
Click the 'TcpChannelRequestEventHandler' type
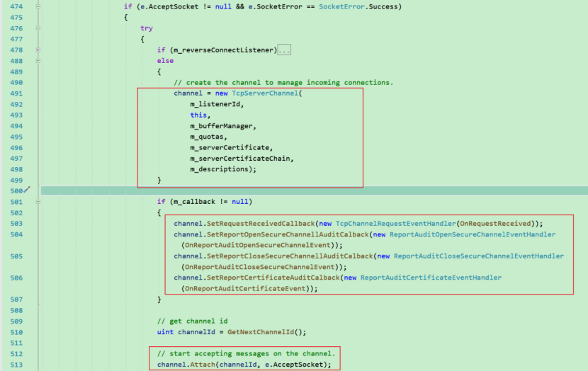(395, 223)
